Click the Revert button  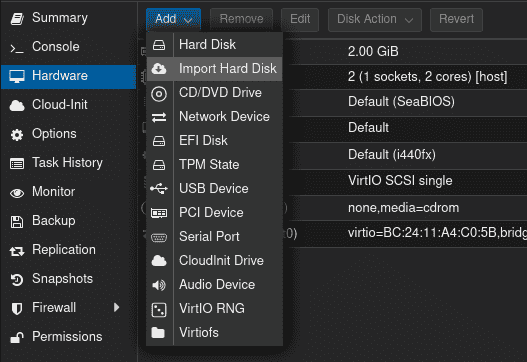click(x=456, y=19)
